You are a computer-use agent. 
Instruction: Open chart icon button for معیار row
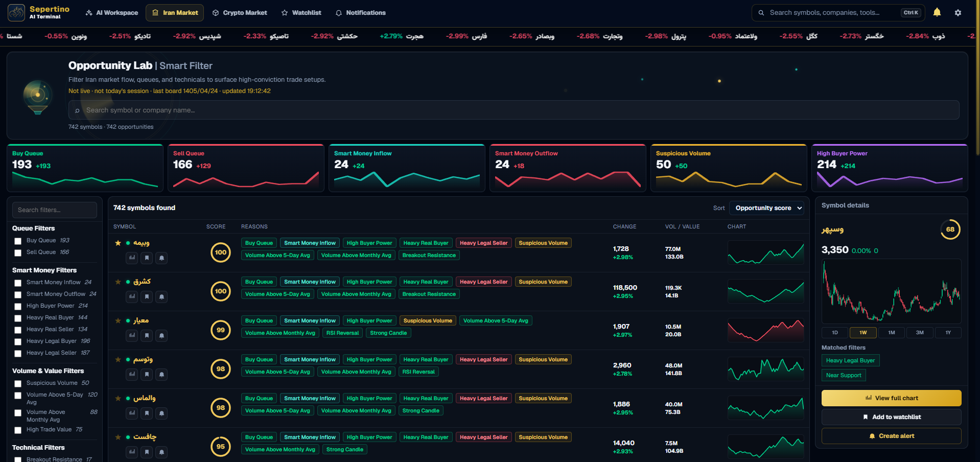pos(132,335)
